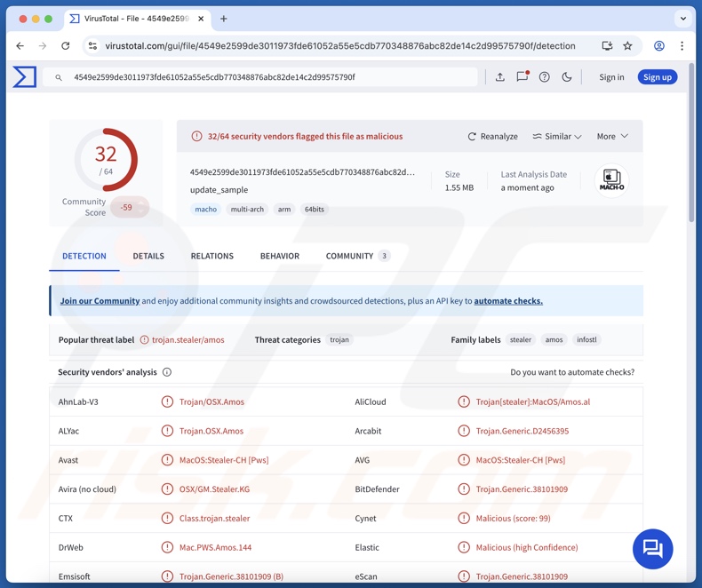This screenshot has height=588, width=702.
Task: Reload the page in browser
Action: point(66,46)
